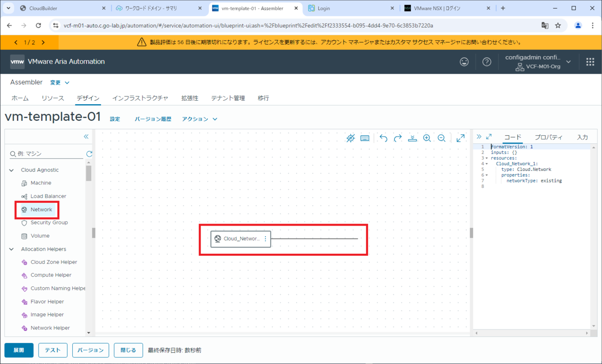Open the プロパティ panel tab

pyautogui.click(x=548, y=137)
